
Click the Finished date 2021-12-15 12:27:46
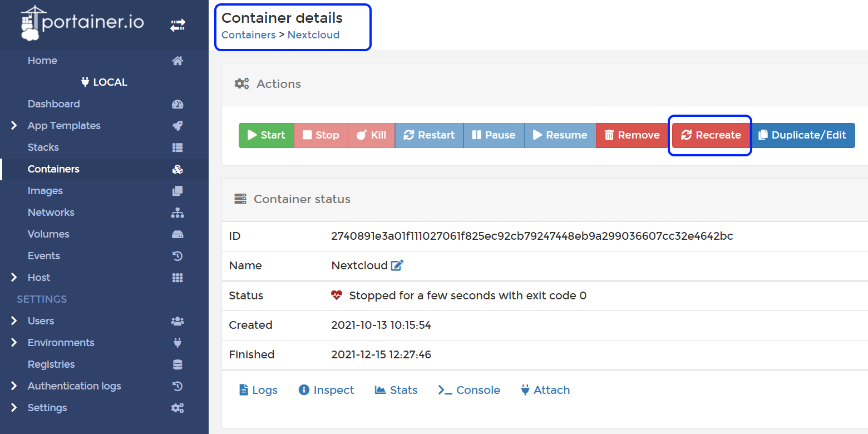[381, 354]
